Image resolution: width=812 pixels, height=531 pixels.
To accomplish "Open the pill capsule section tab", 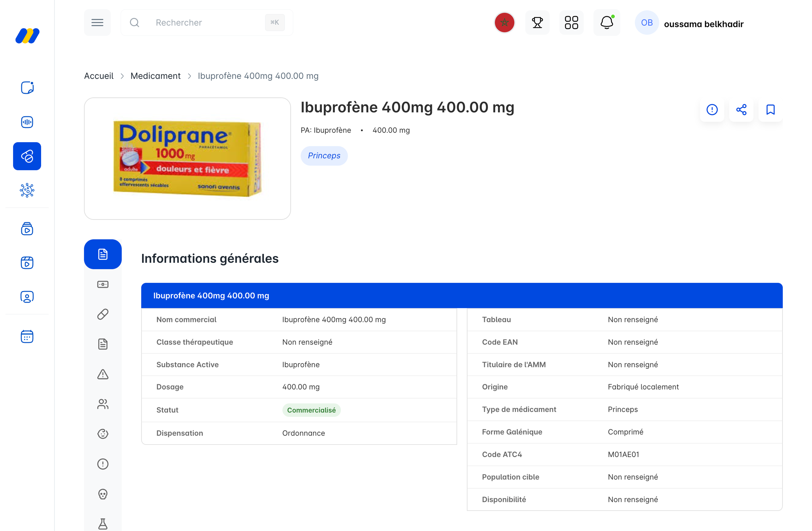I will click(x=103, y=314).
